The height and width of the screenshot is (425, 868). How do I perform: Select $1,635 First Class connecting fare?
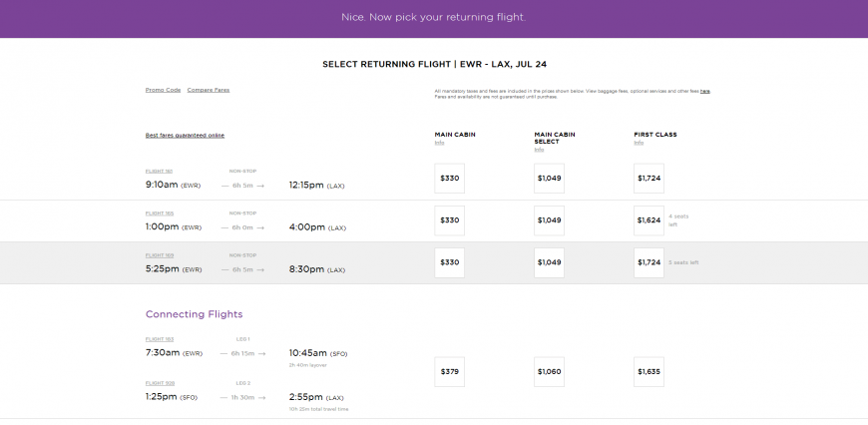pyautogui.click(x=649, y=371)
